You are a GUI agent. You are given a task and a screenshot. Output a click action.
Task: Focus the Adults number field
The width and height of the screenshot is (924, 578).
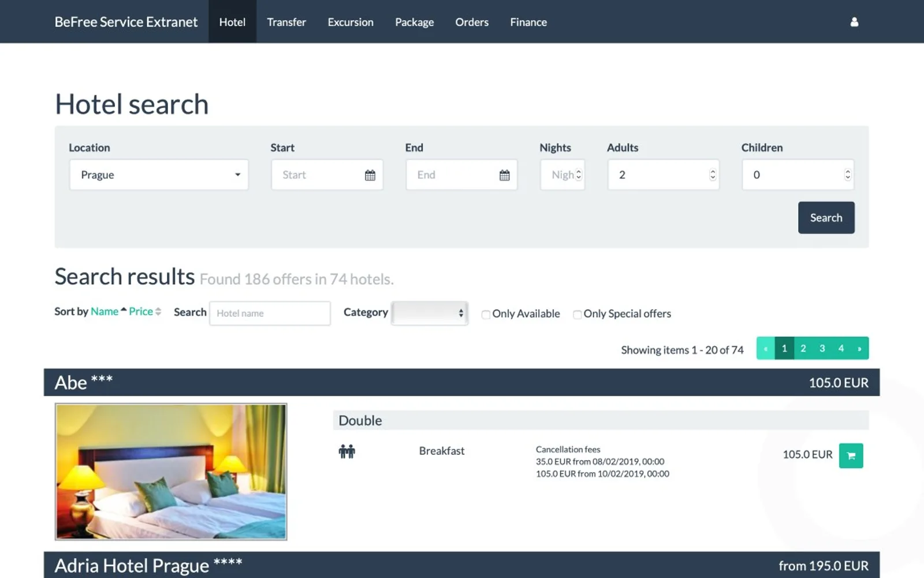[x=664, y=175]
